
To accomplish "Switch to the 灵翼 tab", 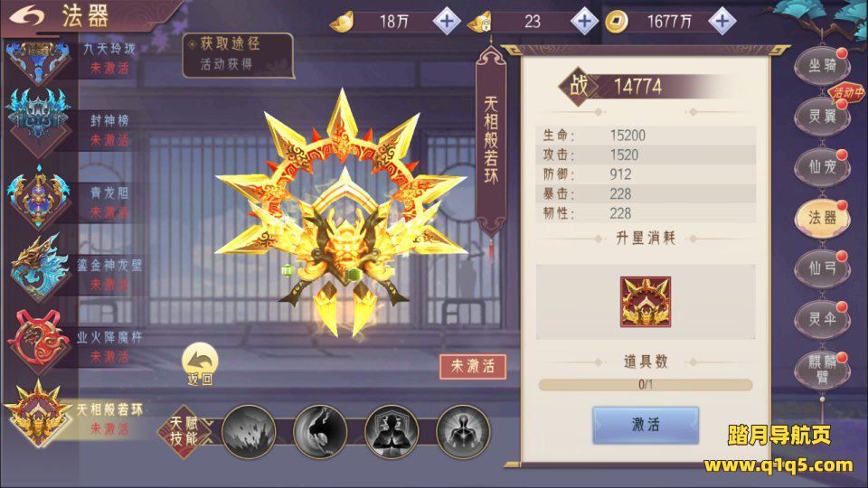I will 822,117.
